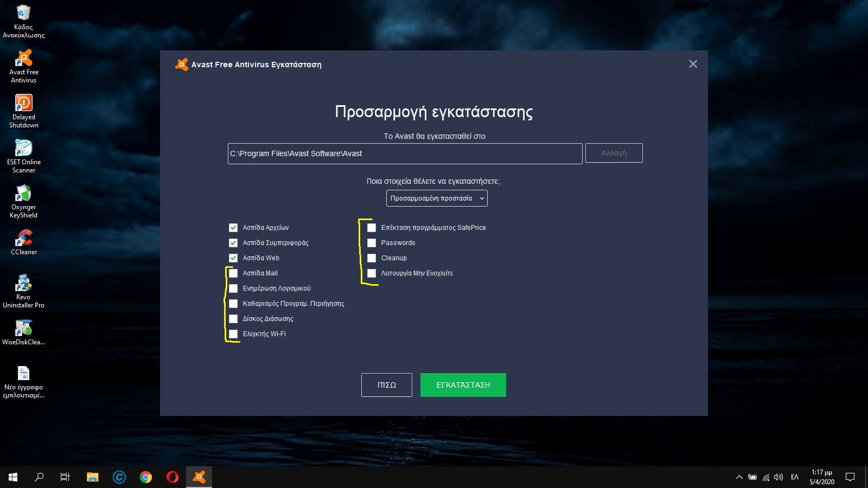Tick the Επέκταση προγράμματος SafePrice checkbox

[372, 228]
